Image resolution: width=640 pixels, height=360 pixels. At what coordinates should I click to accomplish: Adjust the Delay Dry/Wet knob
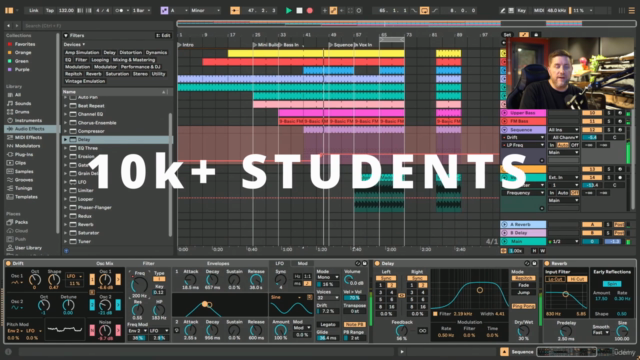click(523, 331)
